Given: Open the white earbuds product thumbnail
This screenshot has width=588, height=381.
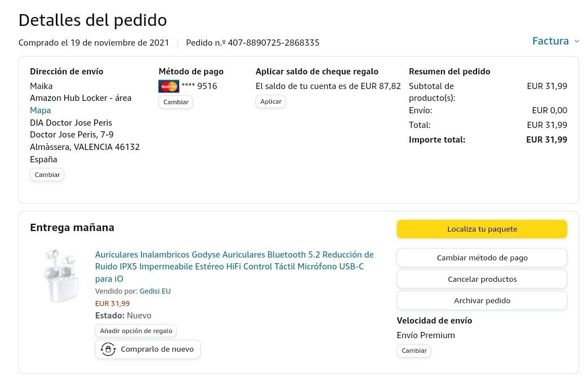Looking at the screenshot, I should [x=60, y=275].
